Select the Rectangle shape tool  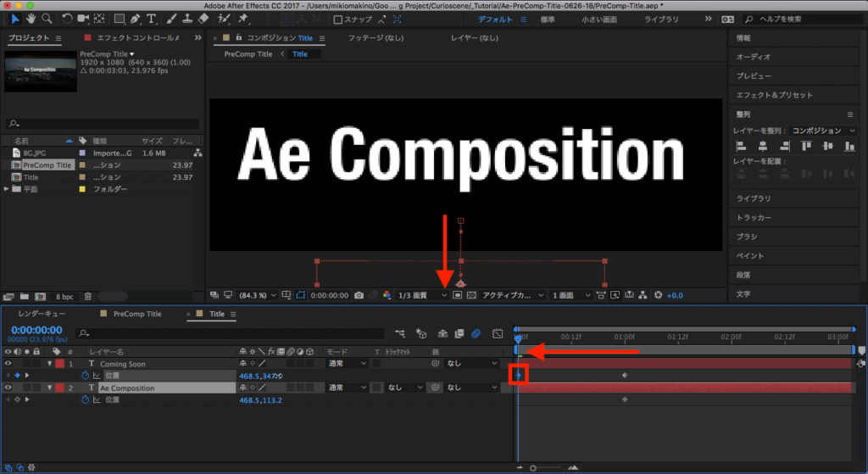click(x=119, y=19)
